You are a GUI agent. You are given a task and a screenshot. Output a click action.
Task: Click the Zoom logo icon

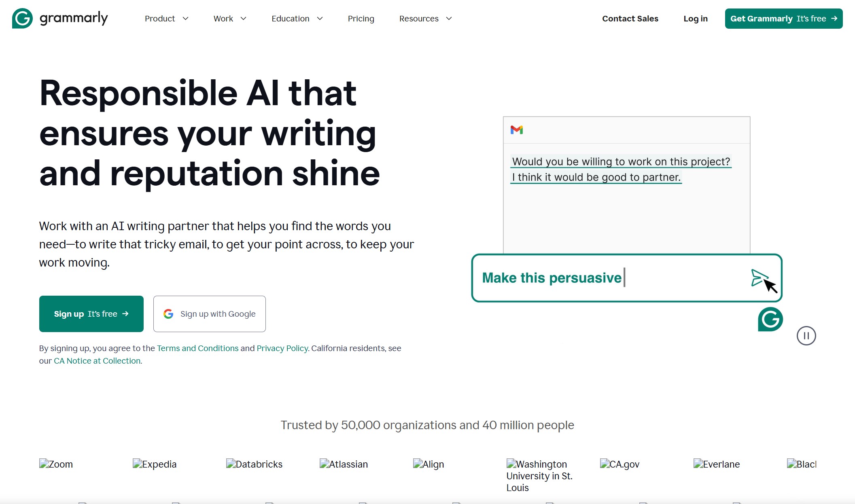(46, 464)
